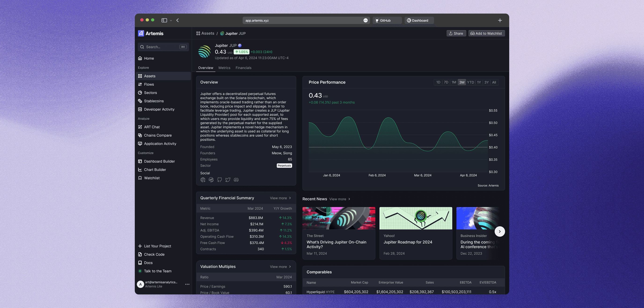Image resolution: width=644 pixels, height=308 pixels.
Task: Open Jupiter's Twitter profile icon
Action: (x=228, y=180)
